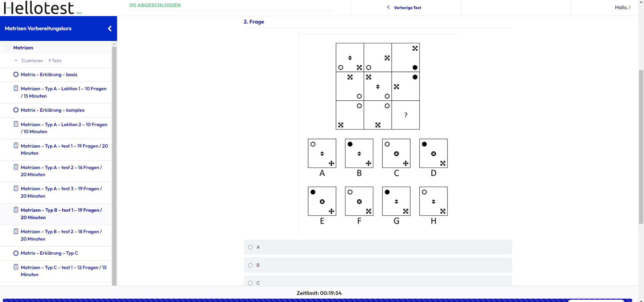
Task: Select answer radio button B
Action: coord(250,265)
